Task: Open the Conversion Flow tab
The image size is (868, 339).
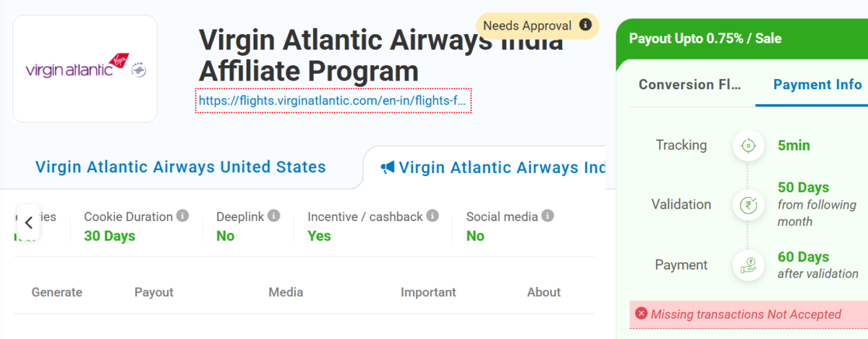Action: 690,85
